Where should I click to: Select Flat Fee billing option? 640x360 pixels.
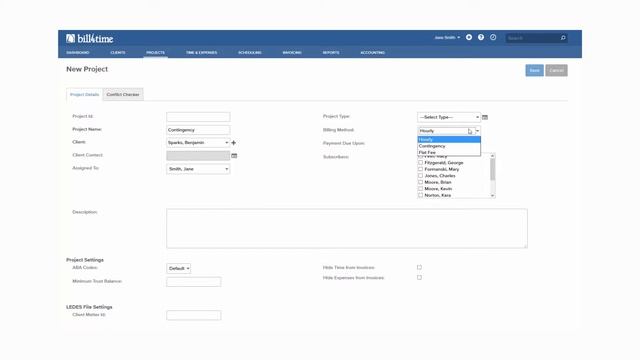tap(449, 153)
